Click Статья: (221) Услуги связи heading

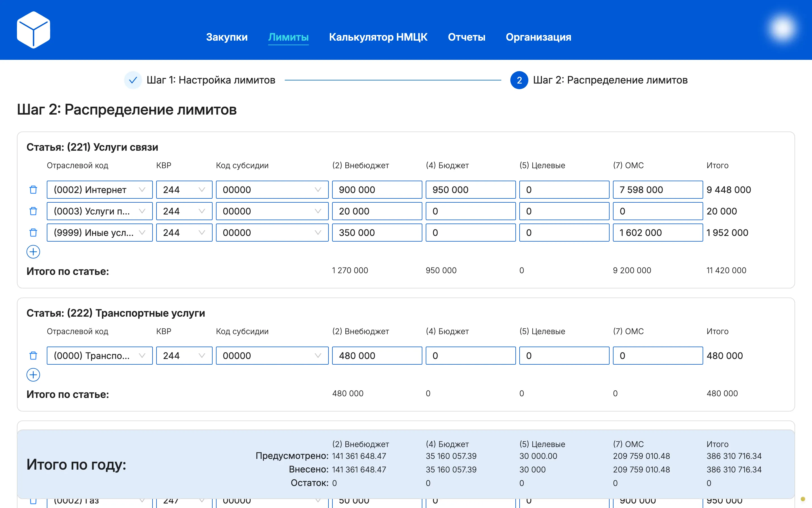coord(92,147)
